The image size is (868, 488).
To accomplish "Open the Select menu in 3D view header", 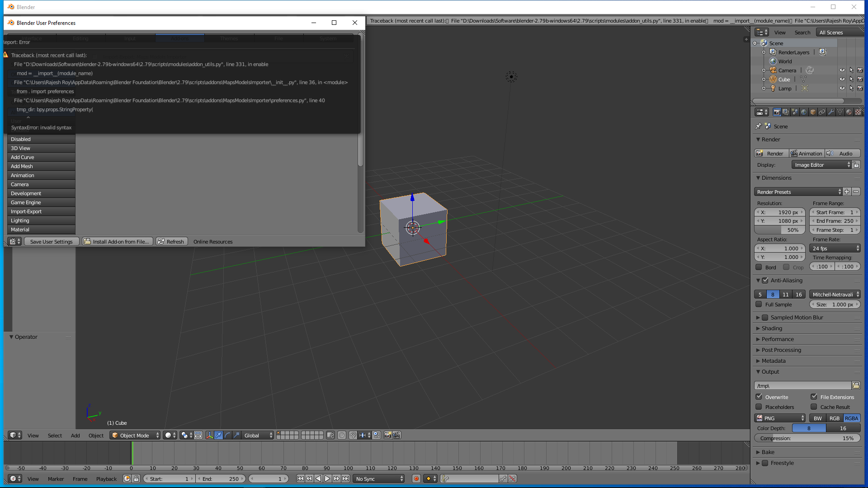I will (55, 435).
